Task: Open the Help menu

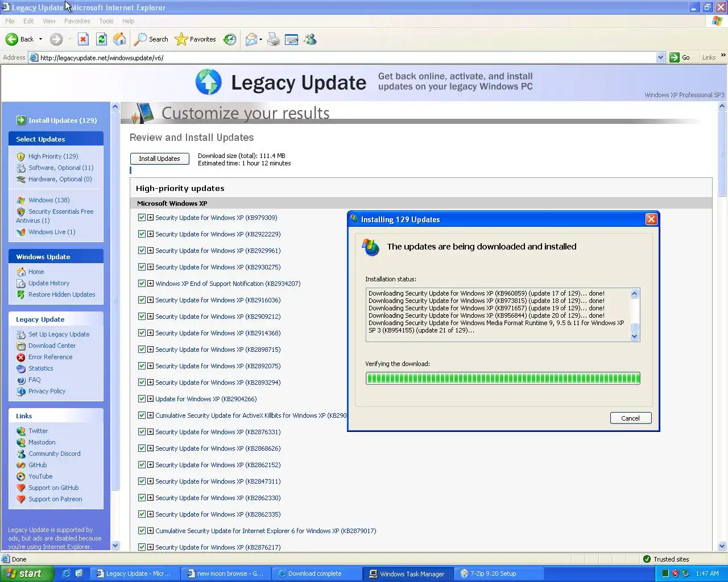Action: click(x=129, y=21)
